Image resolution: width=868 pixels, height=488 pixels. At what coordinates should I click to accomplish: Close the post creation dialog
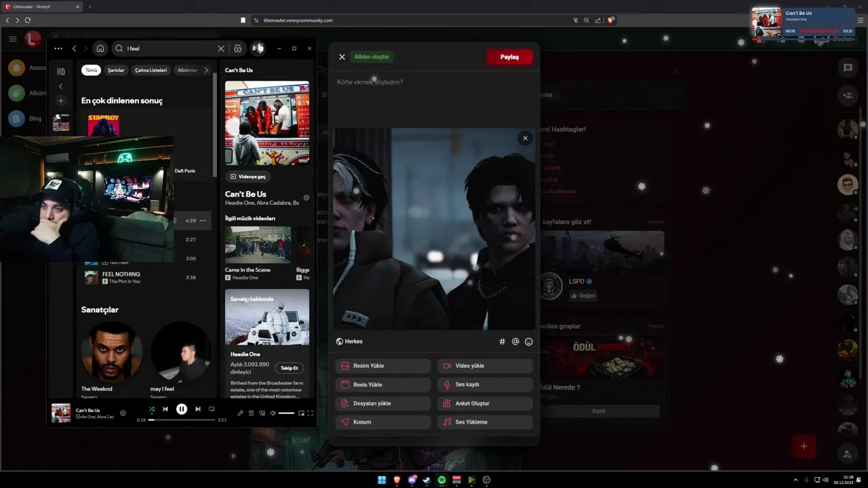tap(342, 57)
